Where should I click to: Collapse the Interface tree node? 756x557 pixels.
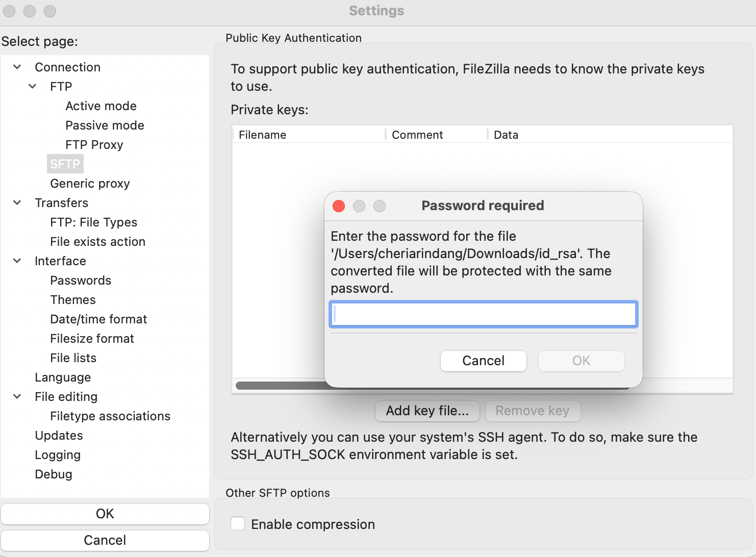click(17, 261)
